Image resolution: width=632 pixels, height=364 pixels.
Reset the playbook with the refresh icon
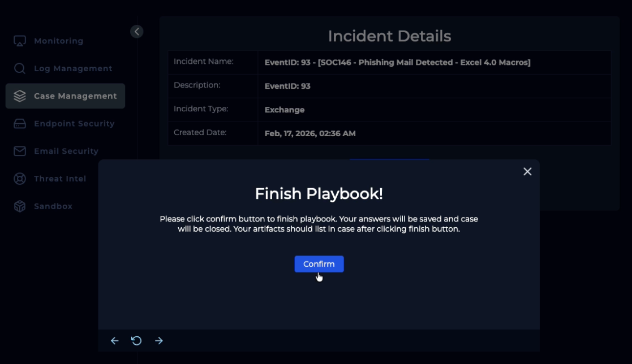coord(136,340)
